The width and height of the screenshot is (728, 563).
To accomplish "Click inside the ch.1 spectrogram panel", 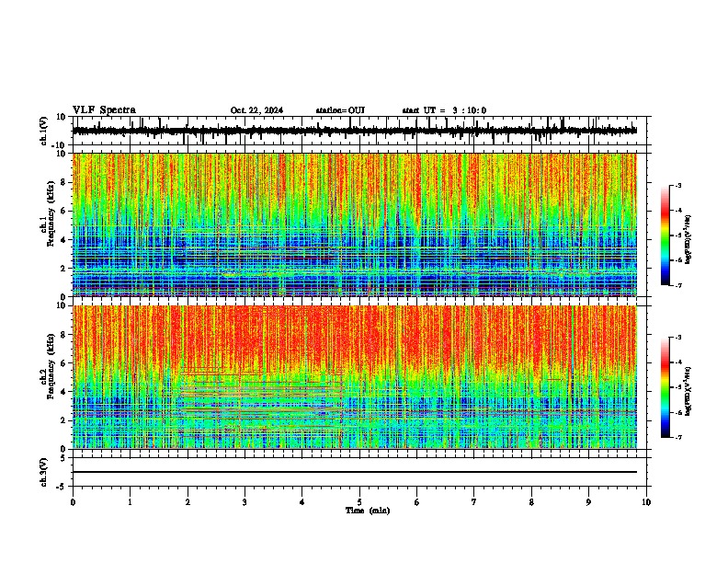I will coord(354,224).
